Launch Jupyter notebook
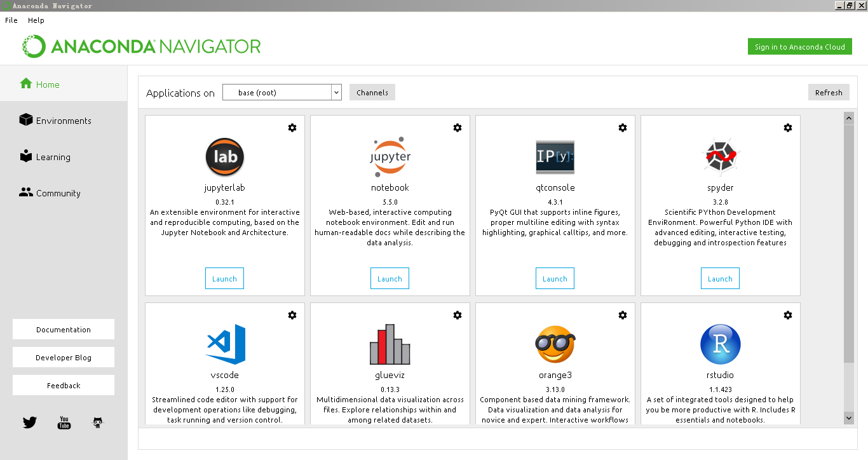The height and width of the screenshot is (460, 868). 390,278
